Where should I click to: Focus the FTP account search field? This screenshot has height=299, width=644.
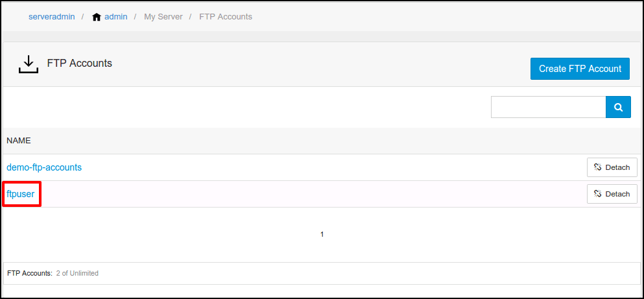pyautogui.click(x=548, y=107)
